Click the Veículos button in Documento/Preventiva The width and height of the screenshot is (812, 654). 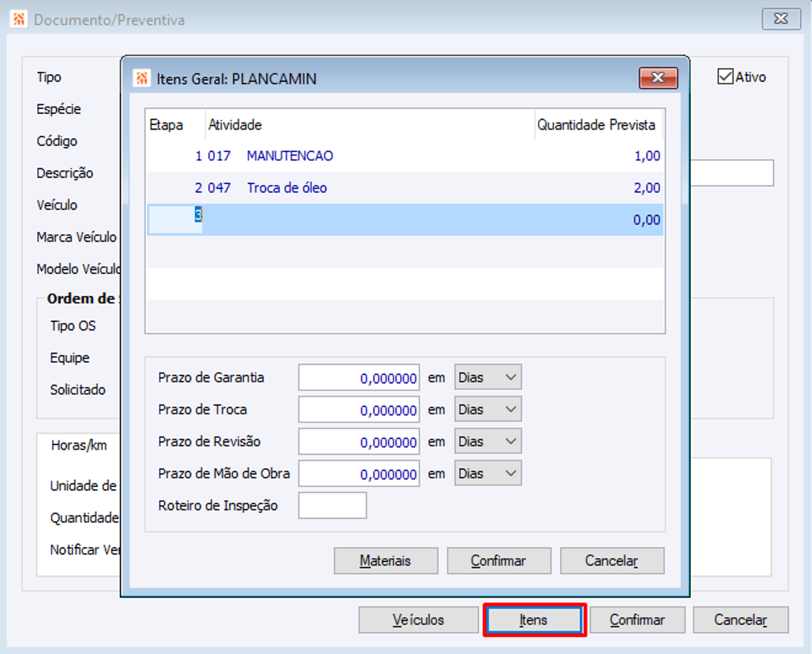pyautogui.click(x=418, y=619)
